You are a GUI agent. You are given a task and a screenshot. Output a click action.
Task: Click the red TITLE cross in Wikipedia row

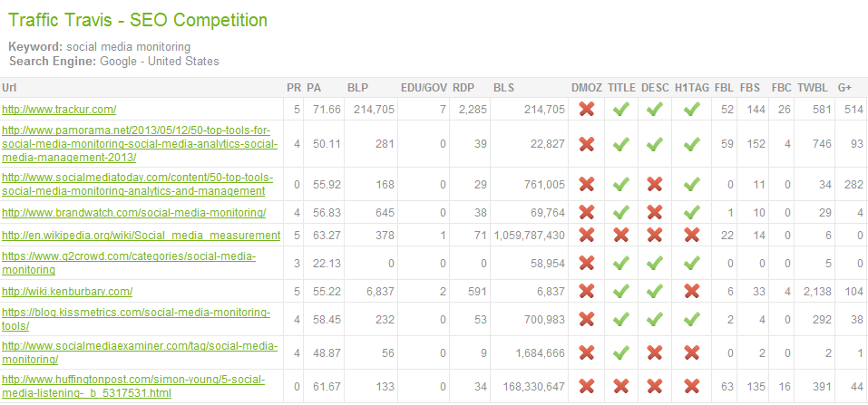pyautogui.click(x=620, y=236)
